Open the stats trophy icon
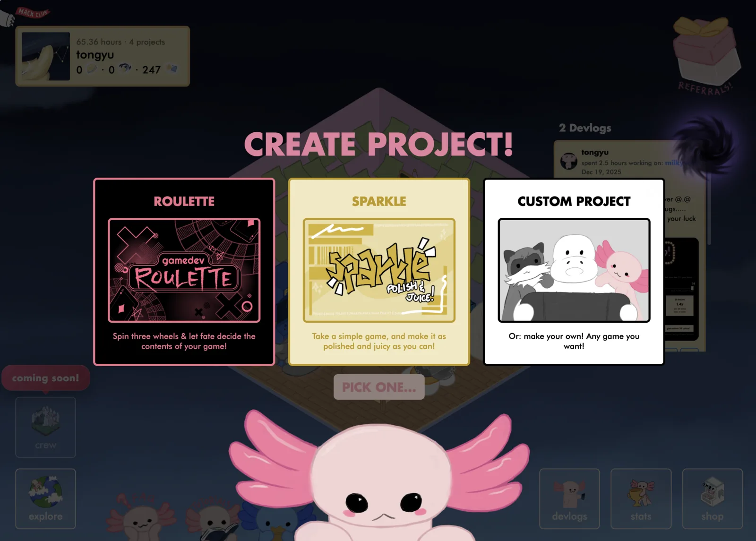The width and height of the screenshot is (756, 541). tap(641, 498)
